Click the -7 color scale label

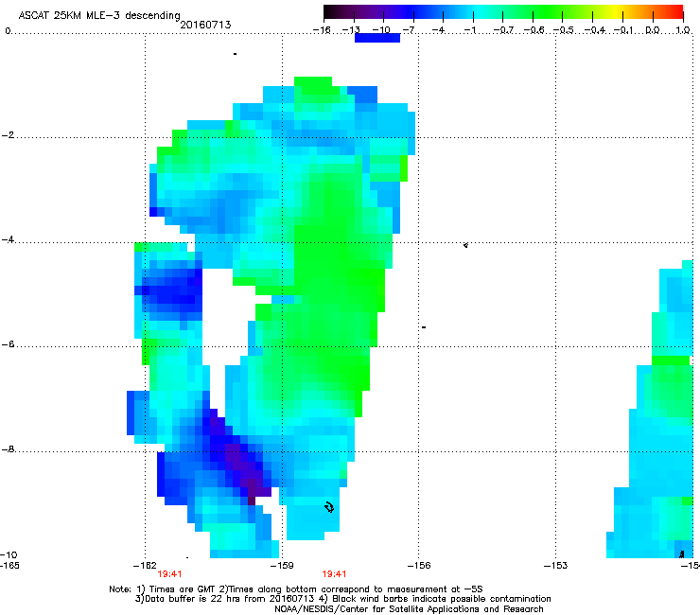(409, 30)
